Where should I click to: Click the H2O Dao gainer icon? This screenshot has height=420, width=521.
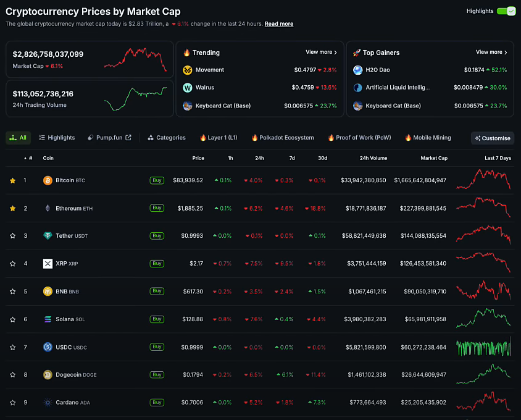(357, 70)
